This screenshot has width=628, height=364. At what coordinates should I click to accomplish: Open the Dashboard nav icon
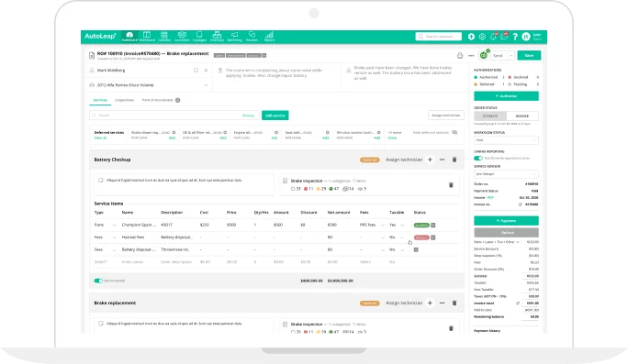pyautogui.click(x=129, y=37)
